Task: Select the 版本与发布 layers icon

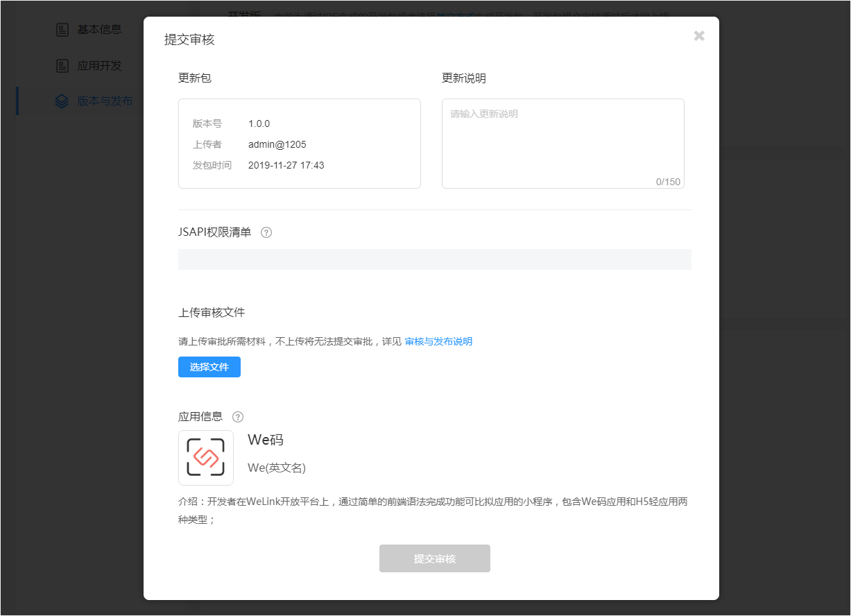Action: click(x=61, y=101)
